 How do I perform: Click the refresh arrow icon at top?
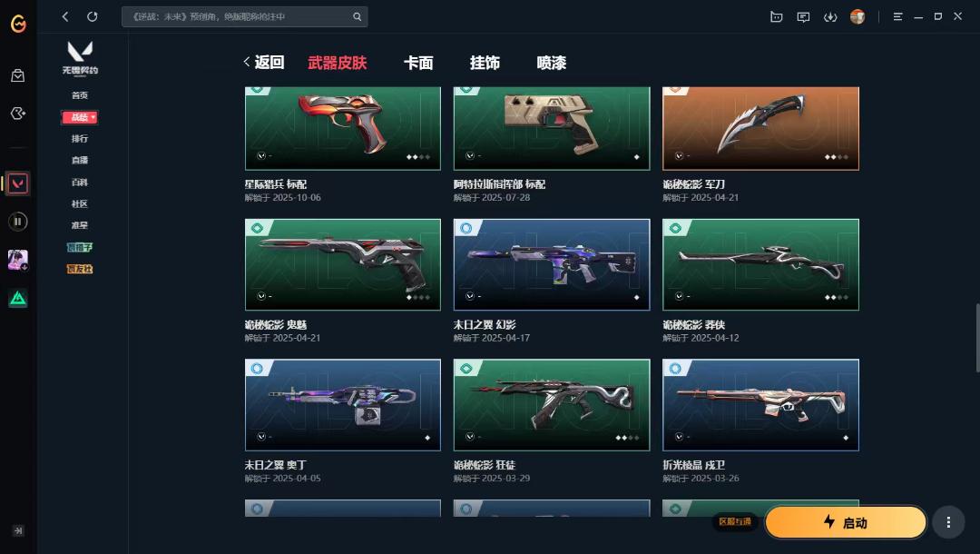click(93, 17)
